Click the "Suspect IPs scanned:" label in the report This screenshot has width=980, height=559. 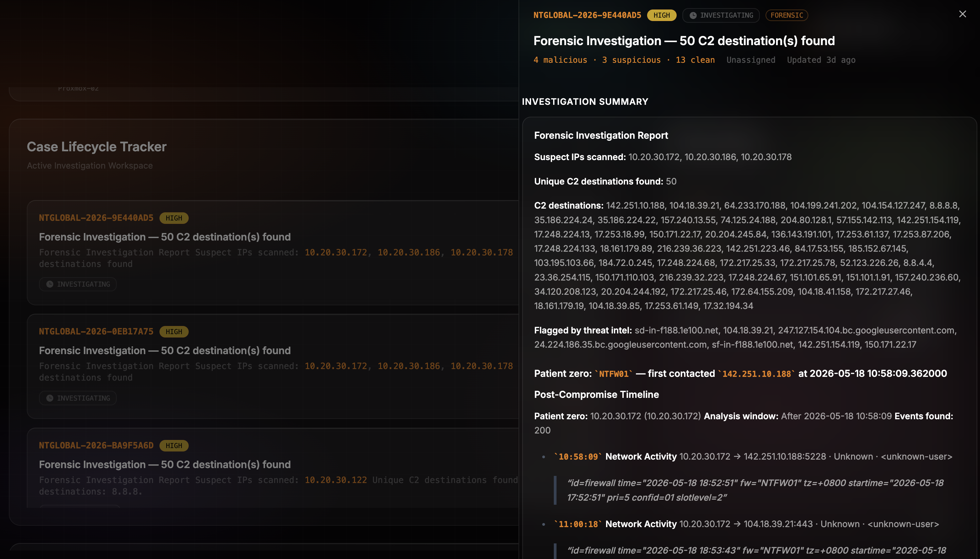(580, 157)
